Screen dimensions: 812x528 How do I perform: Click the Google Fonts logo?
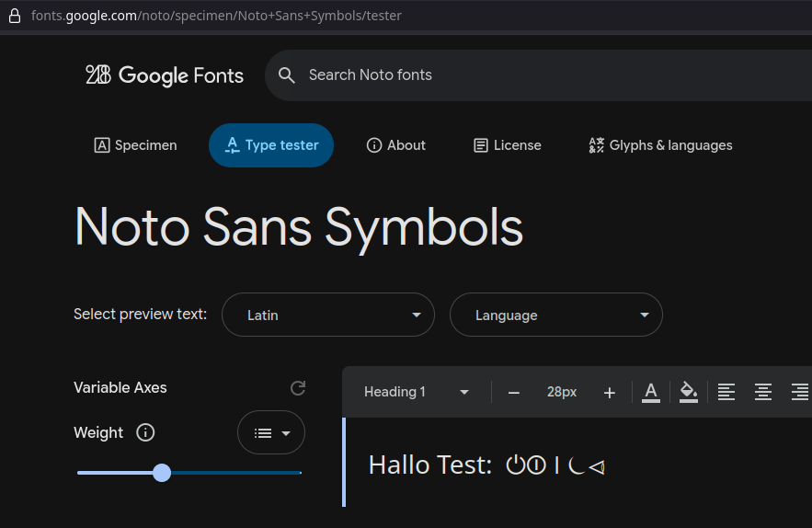(165, 75)
